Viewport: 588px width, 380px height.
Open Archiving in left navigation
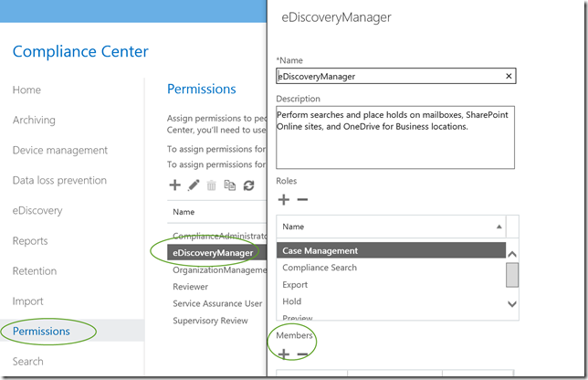tap(34, 120)
